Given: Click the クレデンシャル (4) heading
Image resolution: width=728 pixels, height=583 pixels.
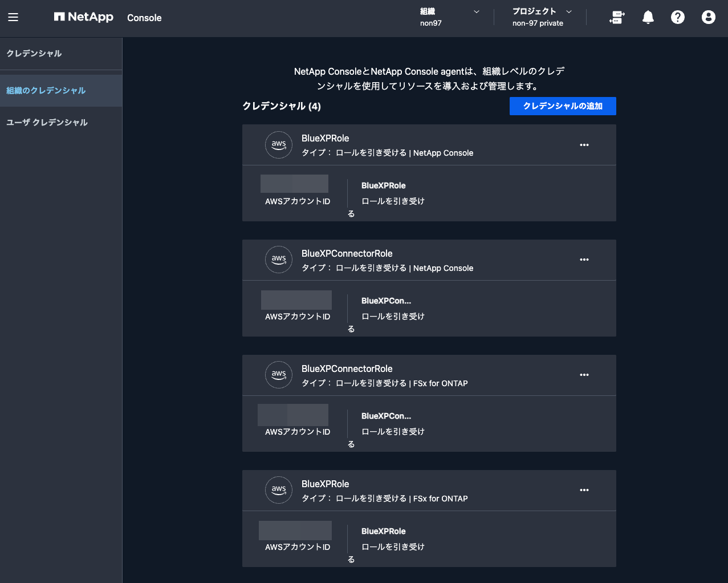Looking at the screenshot, I should pyautogui.click(x=282, y=106).
